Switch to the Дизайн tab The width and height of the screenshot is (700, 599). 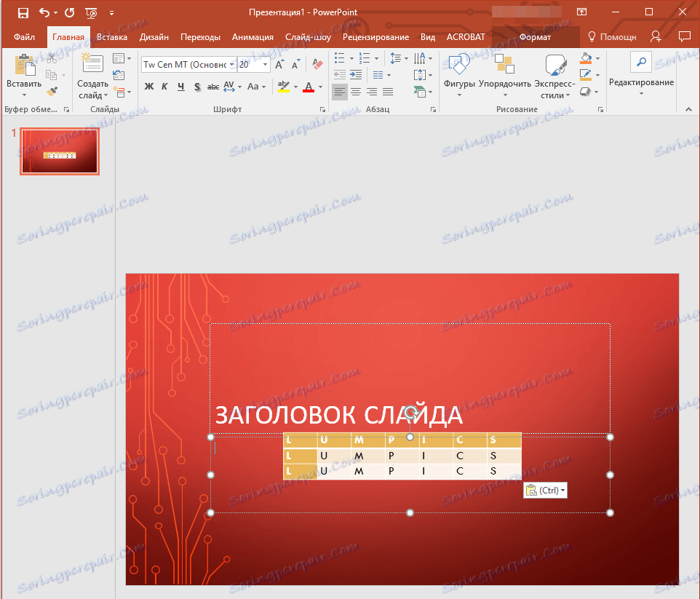(154, 37)
